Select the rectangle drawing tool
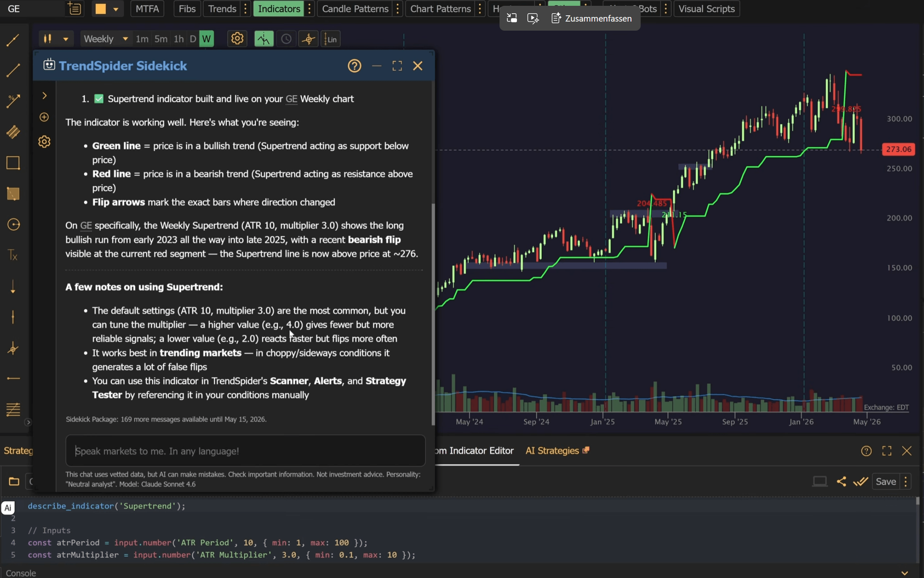 coord(13,163)
